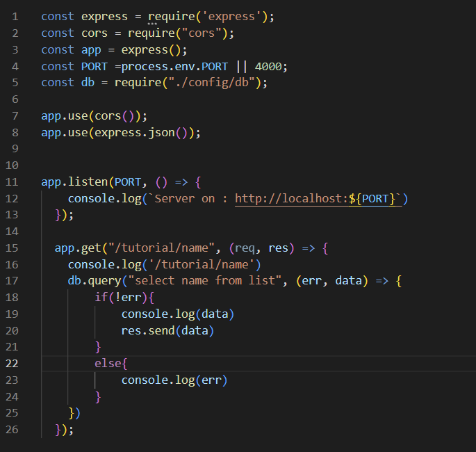This screenshot has height=452, width=476.
Task: Click the closing }); on line 26
Action: [x=65, y=430]
